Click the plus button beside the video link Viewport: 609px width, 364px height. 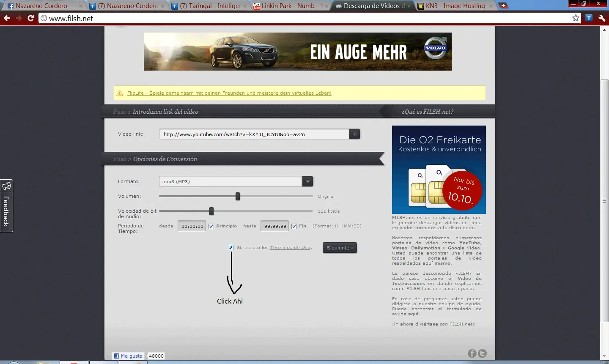(355, 134)
